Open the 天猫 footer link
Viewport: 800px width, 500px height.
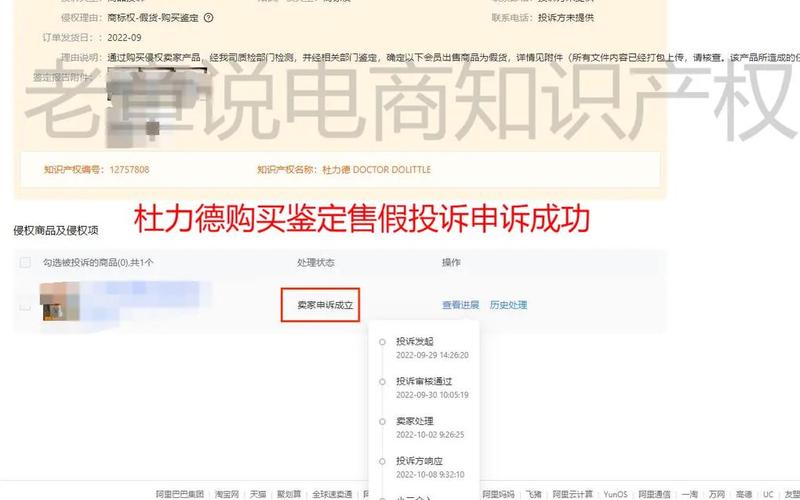click(x=258, y=494)
